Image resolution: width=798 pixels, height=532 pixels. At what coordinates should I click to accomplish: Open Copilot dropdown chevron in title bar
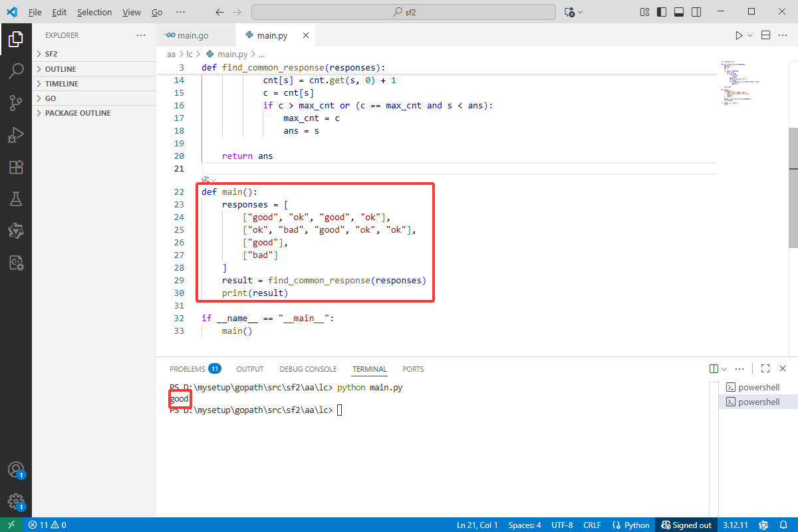point(580,12)
